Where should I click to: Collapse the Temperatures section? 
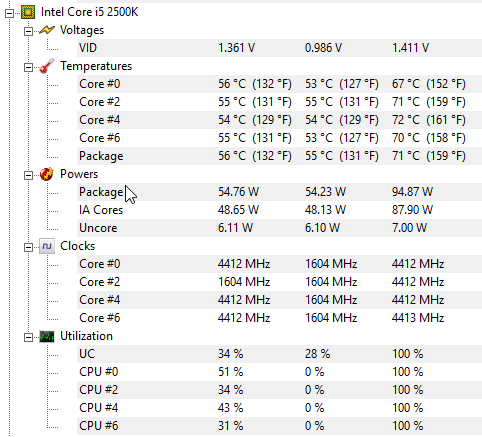click(28, 67)
